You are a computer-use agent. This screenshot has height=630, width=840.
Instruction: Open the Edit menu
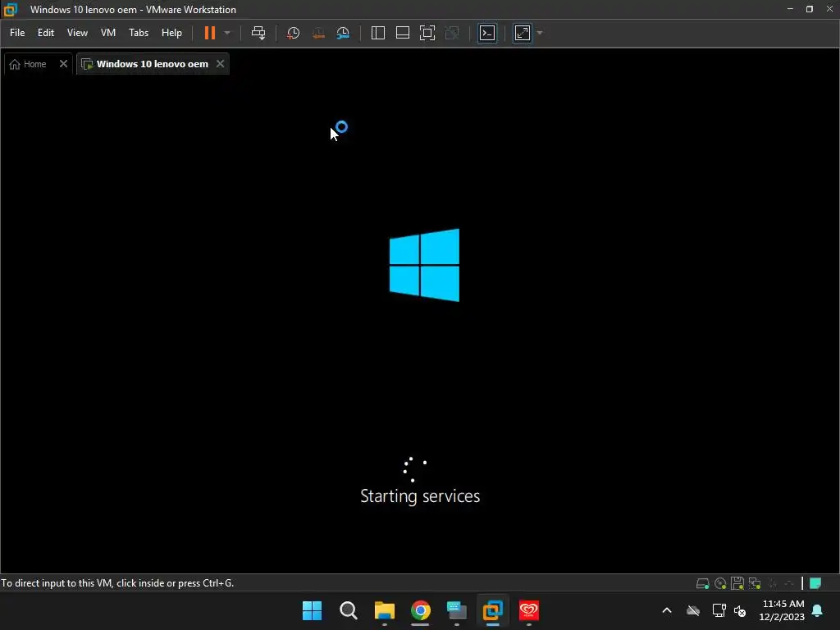pyautogui.click(x=46, y=33)
